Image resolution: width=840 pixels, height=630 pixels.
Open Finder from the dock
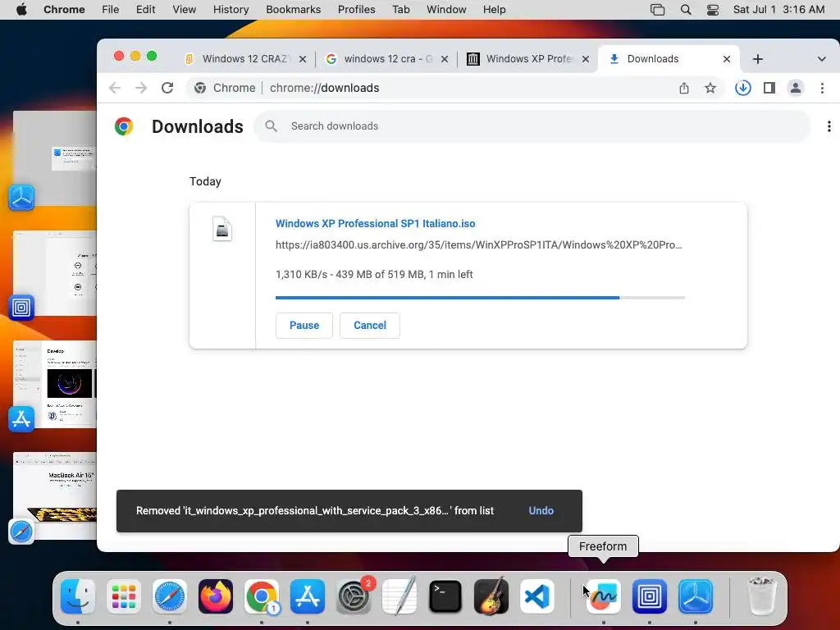click(x=78, y=596)
